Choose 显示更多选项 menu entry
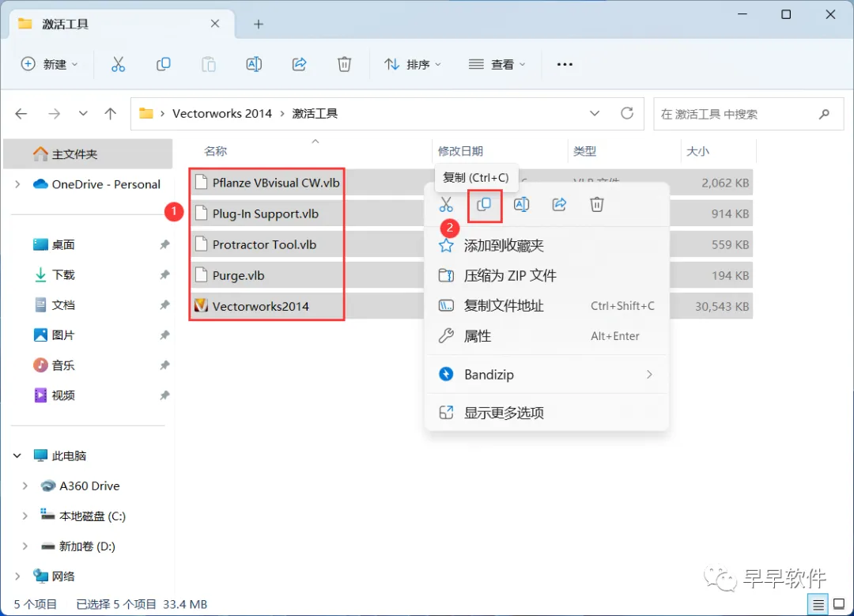Viewport: 854px width, 616px height. click(x=547, y=413)
